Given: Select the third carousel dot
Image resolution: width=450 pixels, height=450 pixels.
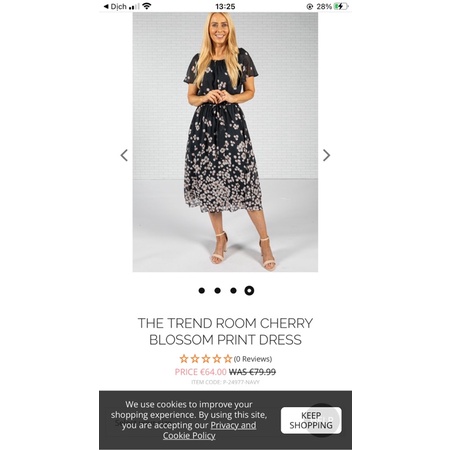Looking at the screenshot, I should pyautogui.click(x=233, y=291).
